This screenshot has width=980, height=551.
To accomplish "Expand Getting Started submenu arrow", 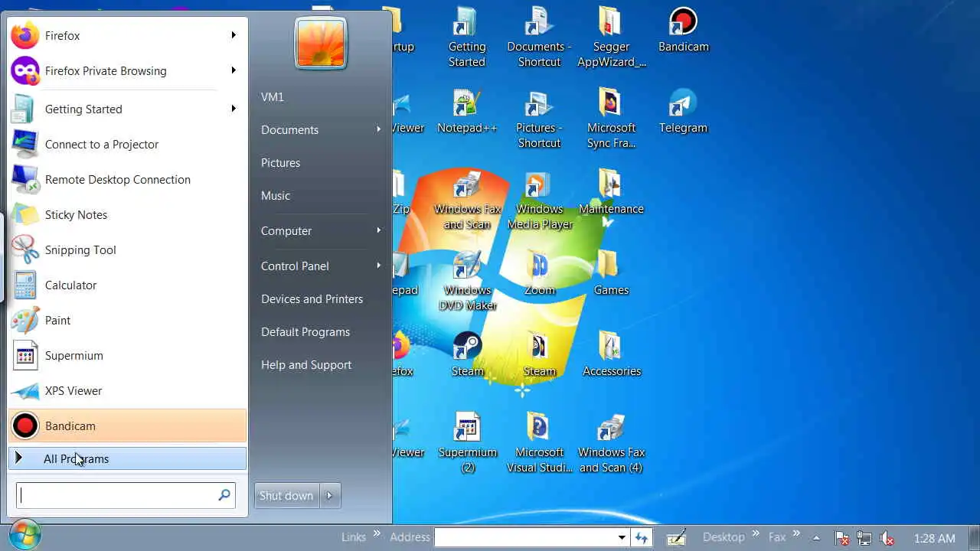I will (x=234, y=109).
